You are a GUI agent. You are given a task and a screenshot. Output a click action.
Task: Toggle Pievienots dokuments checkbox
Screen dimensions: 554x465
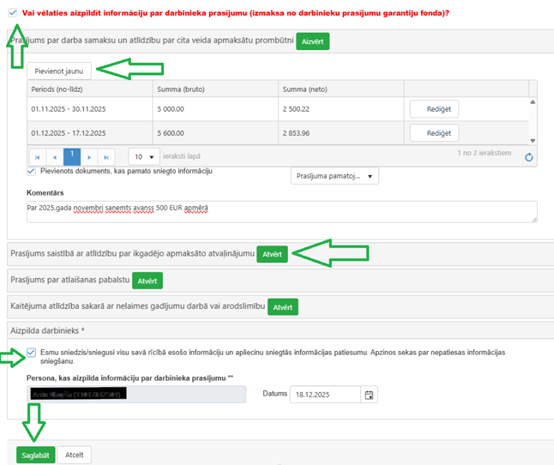click(x=31, y=171)
